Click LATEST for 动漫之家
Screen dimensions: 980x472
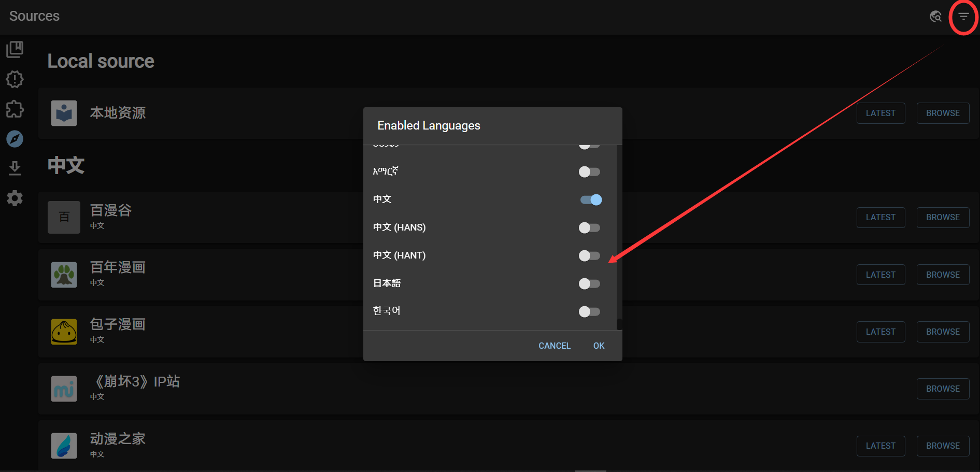pyautogui.click(x=880, y=446)
